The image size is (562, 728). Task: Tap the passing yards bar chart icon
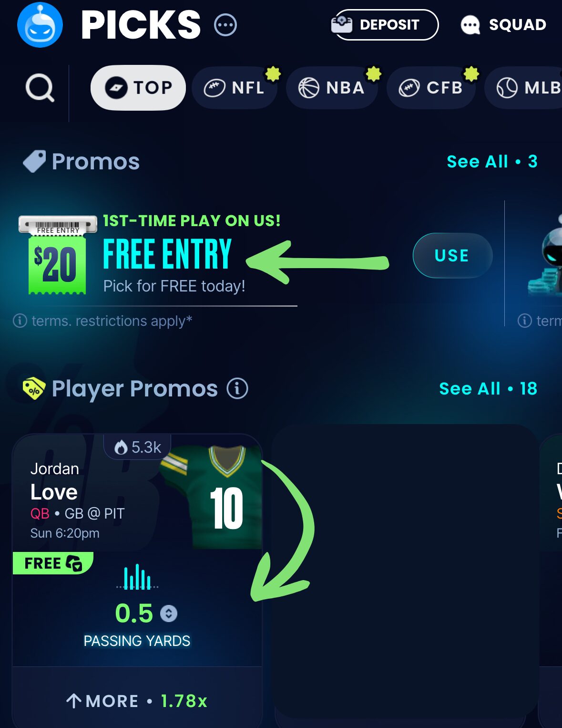tap(137, 577)
